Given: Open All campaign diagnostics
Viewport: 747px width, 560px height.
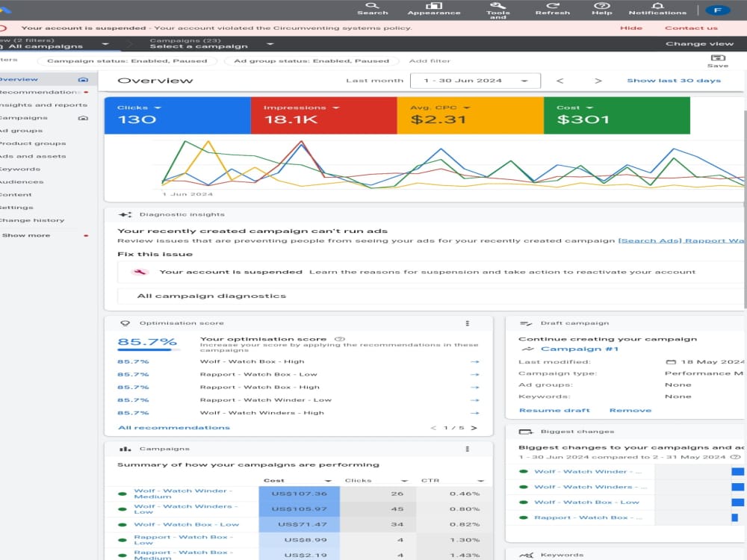Looking at the screenshot, I should coord(211,296).
